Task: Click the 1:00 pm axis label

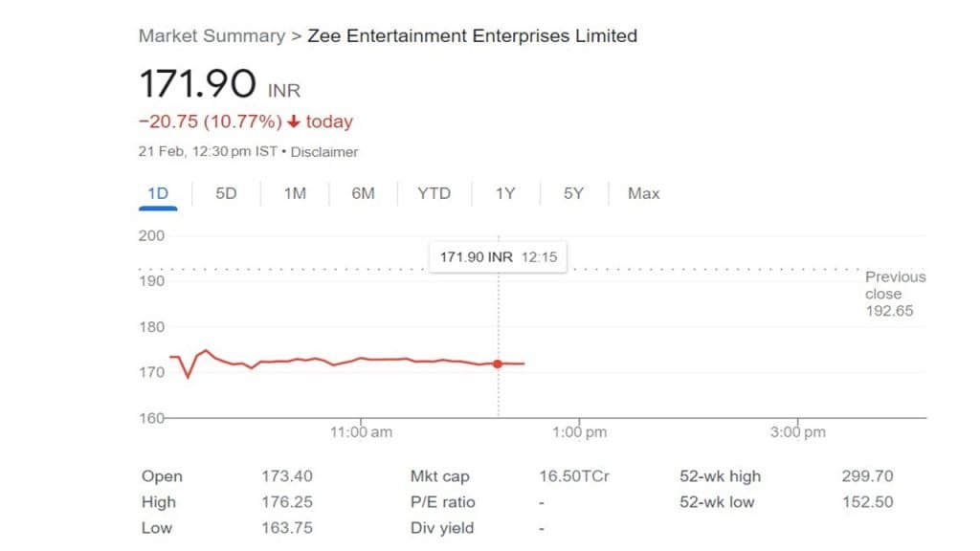Action: 581,432
